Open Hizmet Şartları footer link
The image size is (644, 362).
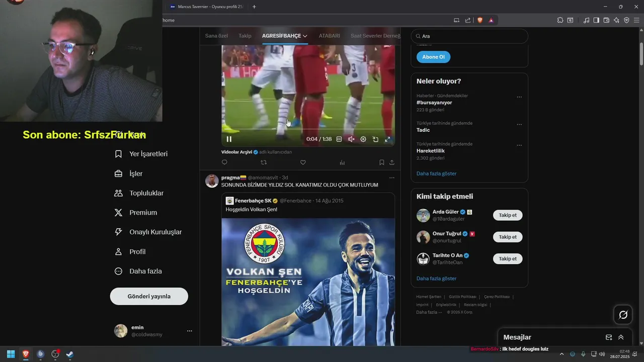click(429, 297)
